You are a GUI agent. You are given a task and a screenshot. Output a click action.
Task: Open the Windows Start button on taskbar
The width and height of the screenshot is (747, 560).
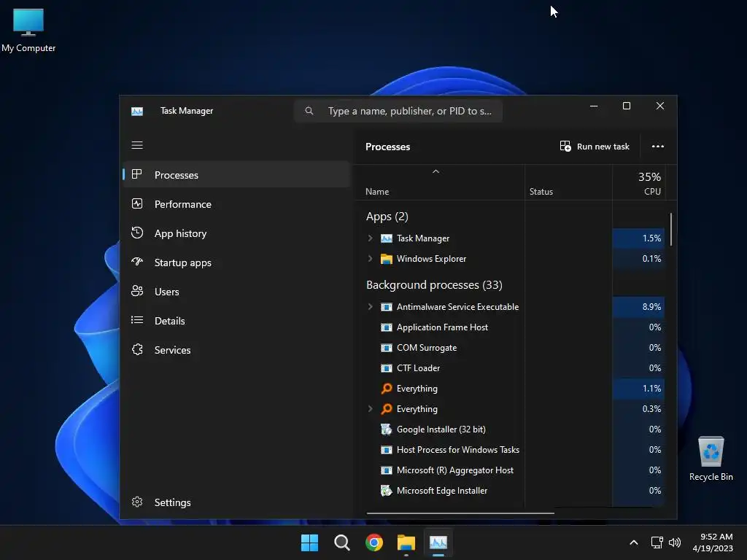[x=309, y=542]
